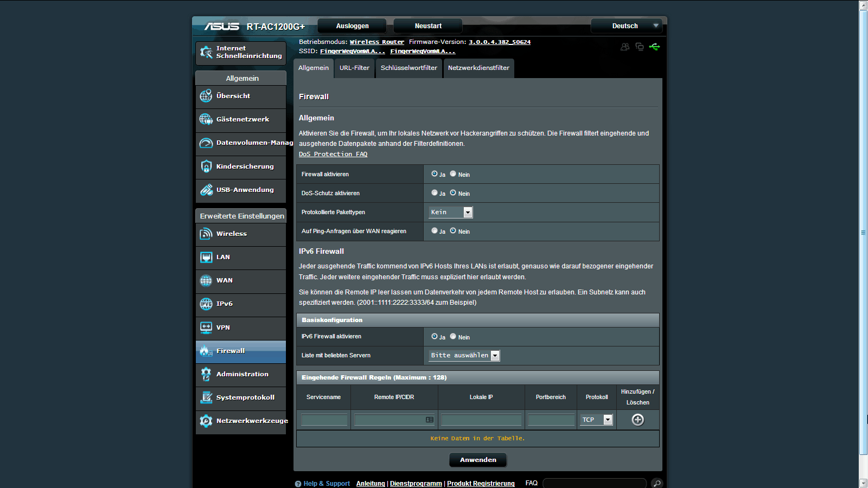
Task: Open Liste mit beliebten Servern dropdown
Action: (x=464, y=355)
